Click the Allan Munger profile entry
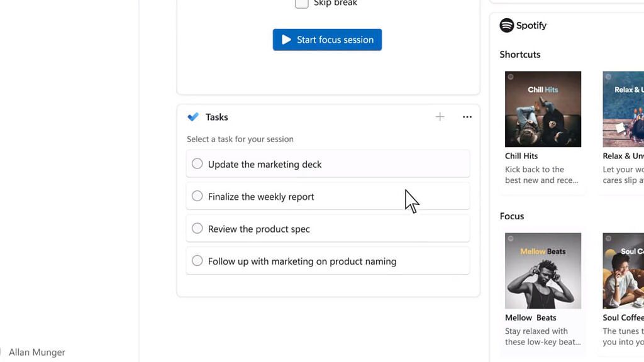This screenshot has width=644, height=362. tap(36, 352)
